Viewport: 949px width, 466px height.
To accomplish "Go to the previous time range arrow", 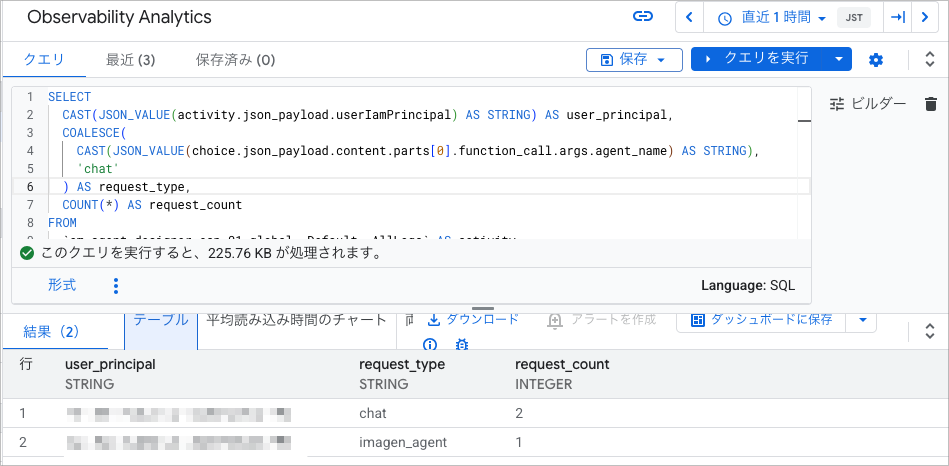I will tap(689, 17).
